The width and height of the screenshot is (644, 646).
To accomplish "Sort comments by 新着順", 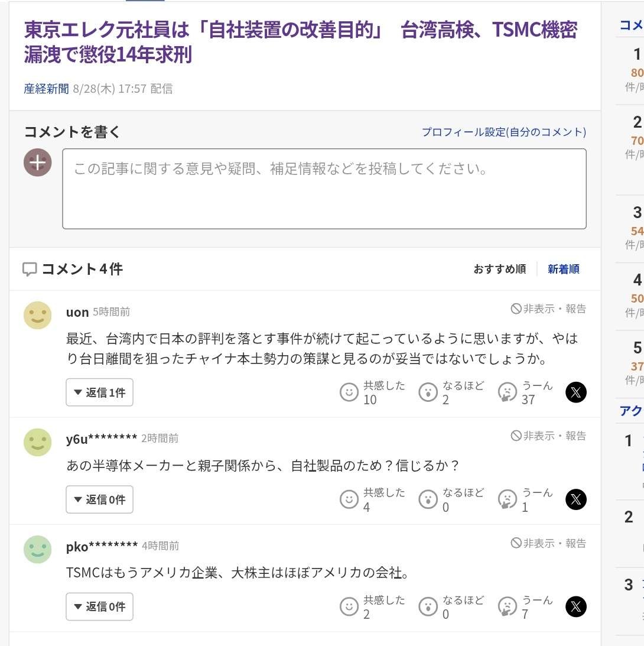I will tap(563, 270).
